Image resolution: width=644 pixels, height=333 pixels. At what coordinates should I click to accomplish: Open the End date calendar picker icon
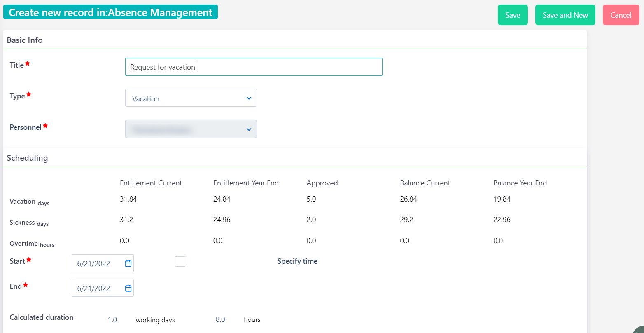click(x=129, y=288)
